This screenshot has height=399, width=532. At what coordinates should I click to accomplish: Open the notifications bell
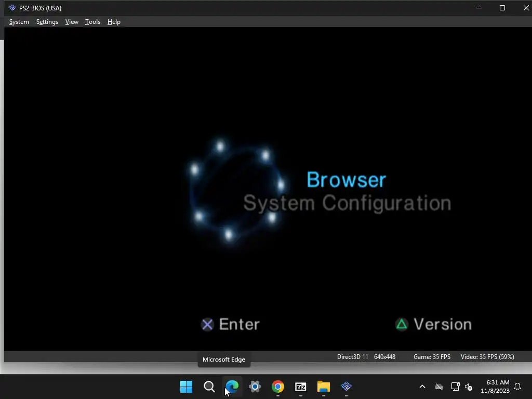click(517, 387)
